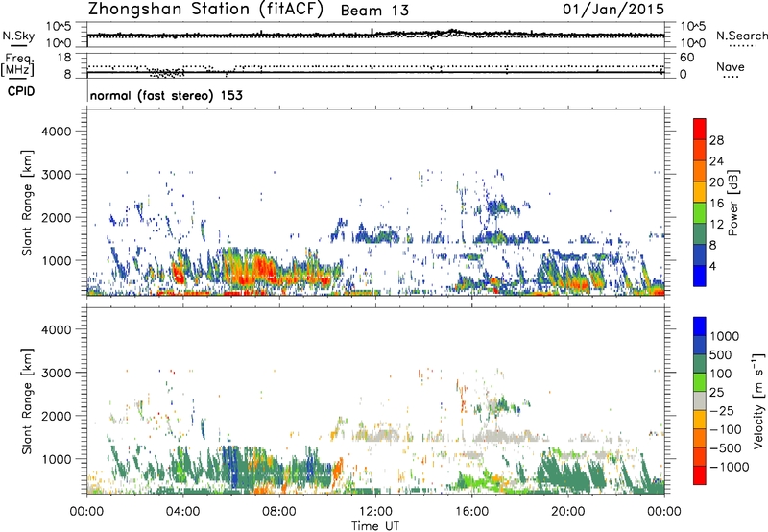Pick the red bottom segment of Velocity colorbar

pyautogui.click(x=700, y=475)
